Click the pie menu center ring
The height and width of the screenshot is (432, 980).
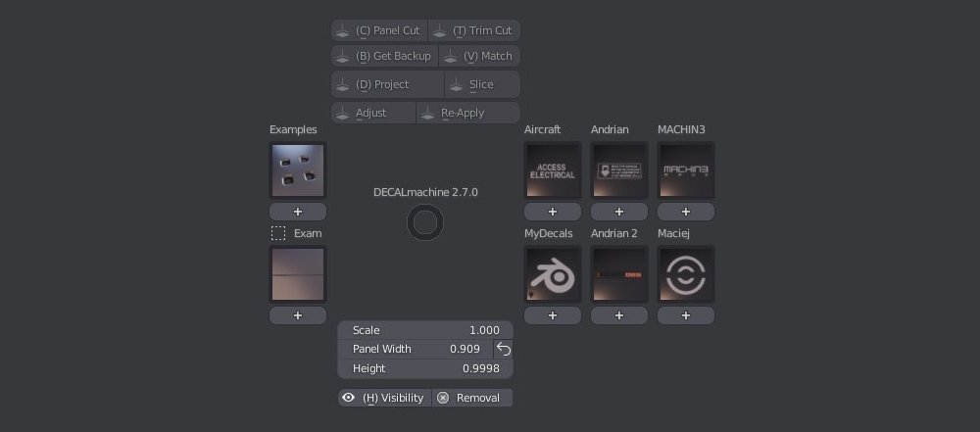(x=425, y=222)
